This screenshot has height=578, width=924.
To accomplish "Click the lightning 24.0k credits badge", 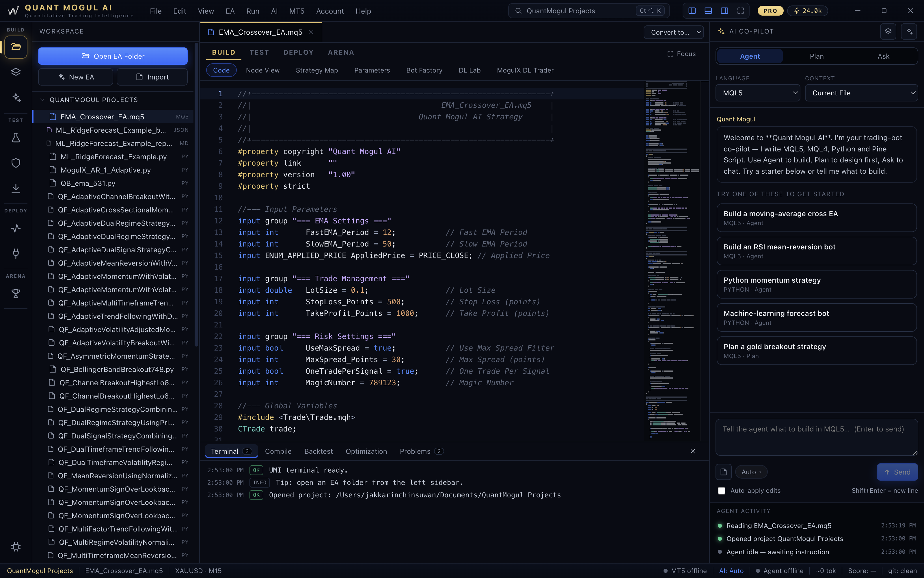I will point(808,11).
